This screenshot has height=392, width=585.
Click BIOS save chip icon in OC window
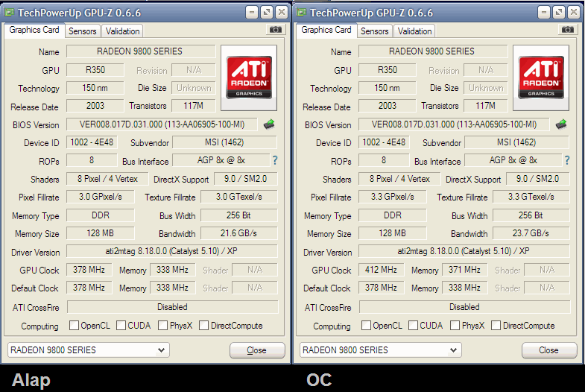(561, 124)
